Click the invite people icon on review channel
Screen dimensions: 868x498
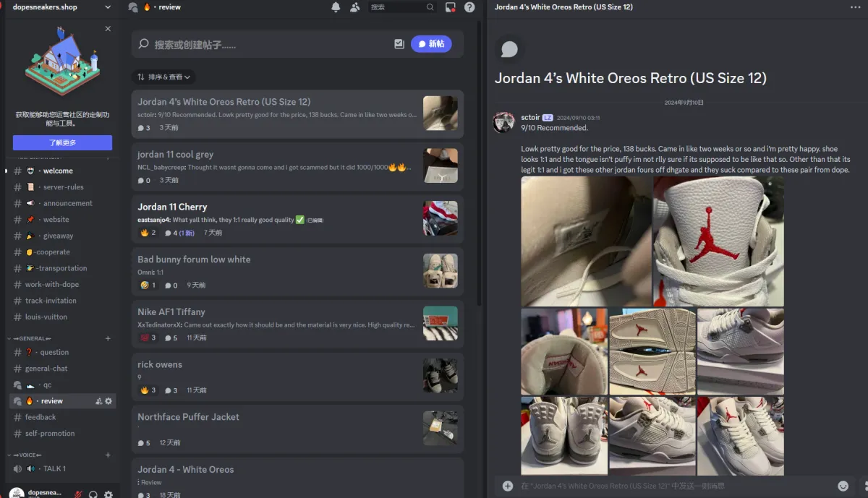click(98, 401)
